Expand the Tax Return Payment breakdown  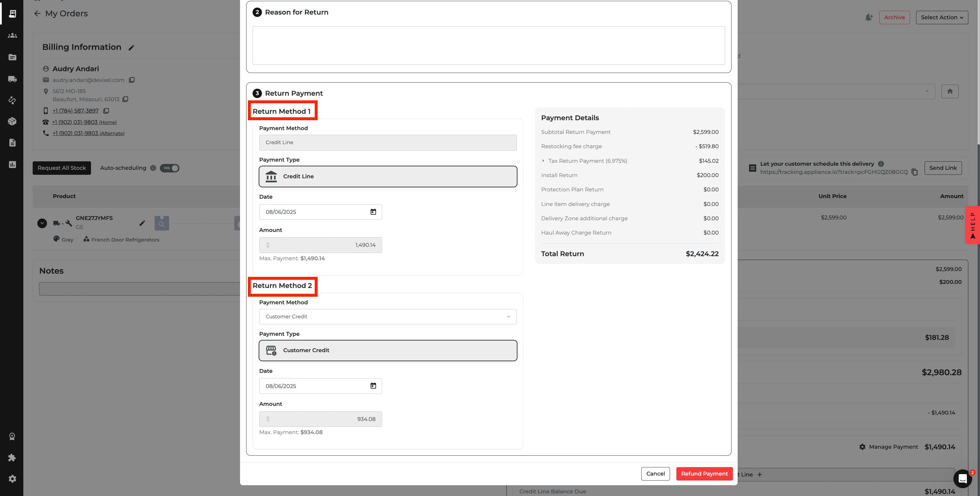543,161
